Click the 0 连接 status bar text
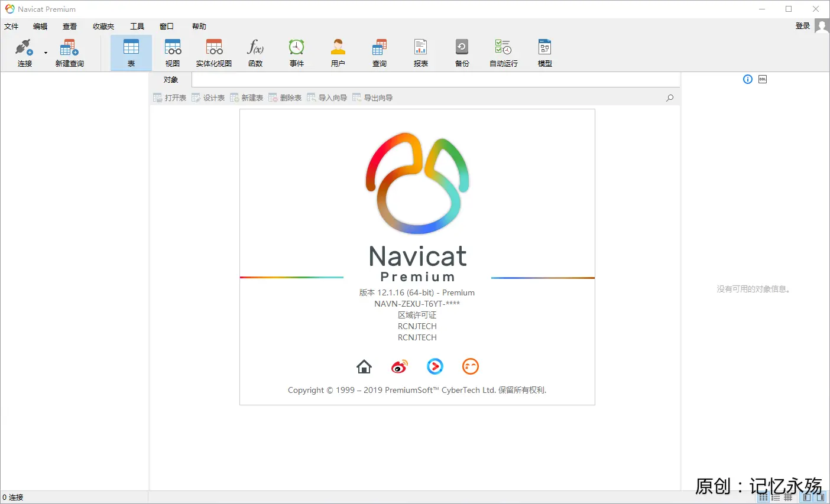 point(13,498)
